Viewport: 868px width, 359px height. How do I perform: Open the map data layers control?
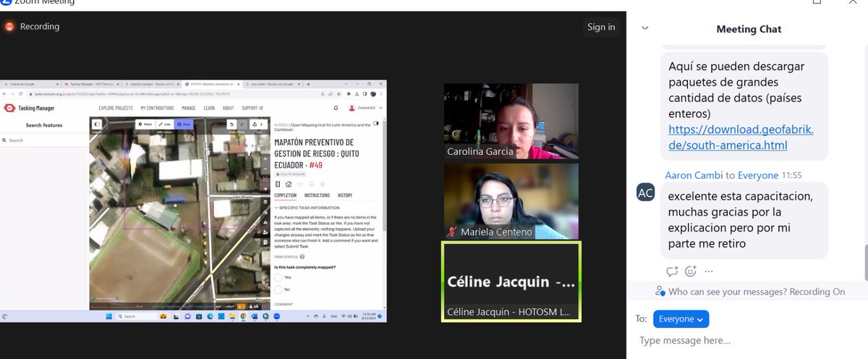click(265, 202)
